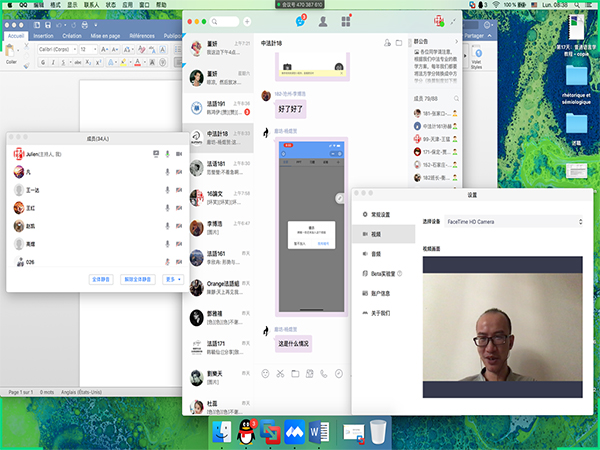Apply red font color in Word
600x450 pixels.
coord(138,62)
